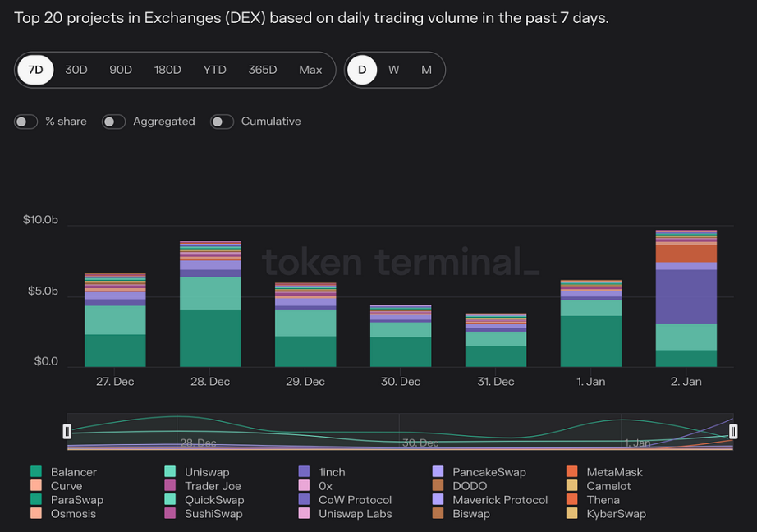Switch to the YTD range

coord(214,70)
